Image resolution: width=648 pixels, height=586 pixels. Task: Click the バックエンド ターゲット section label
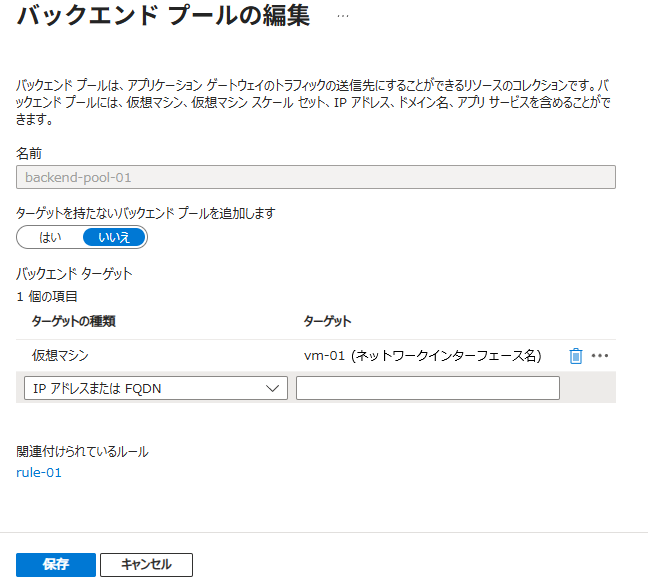[74, 273]
